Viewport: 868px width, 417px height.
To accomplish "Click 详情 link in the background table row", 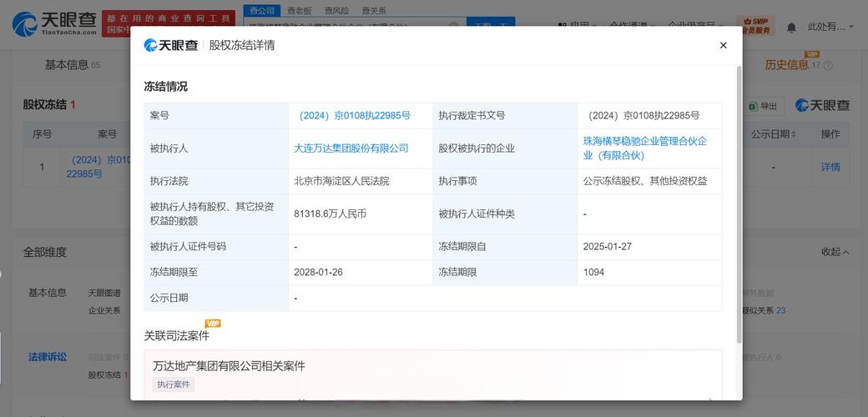I will [x=830, y=167].
